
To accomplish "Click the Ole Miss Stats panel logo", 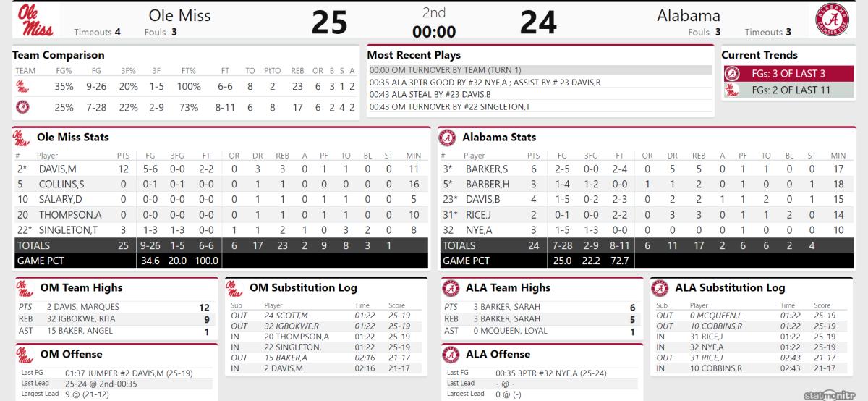I will [20, 138].
